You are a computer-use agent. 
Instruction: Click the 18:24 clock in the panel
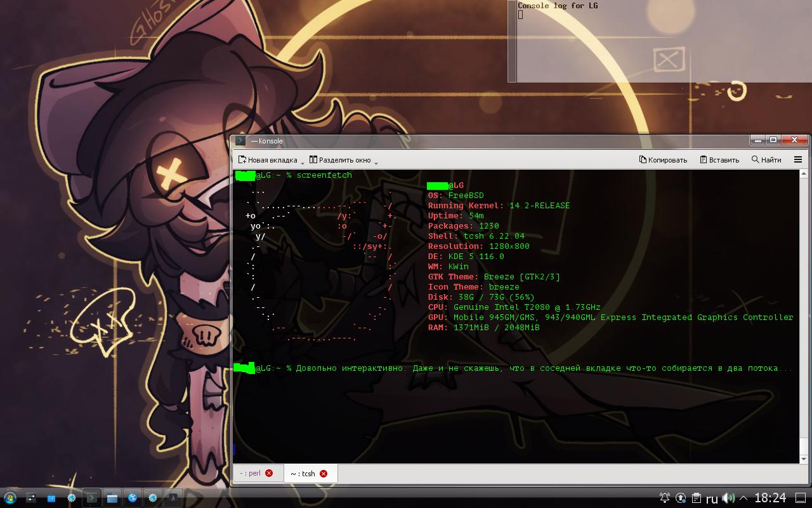[x=770, y=498]
